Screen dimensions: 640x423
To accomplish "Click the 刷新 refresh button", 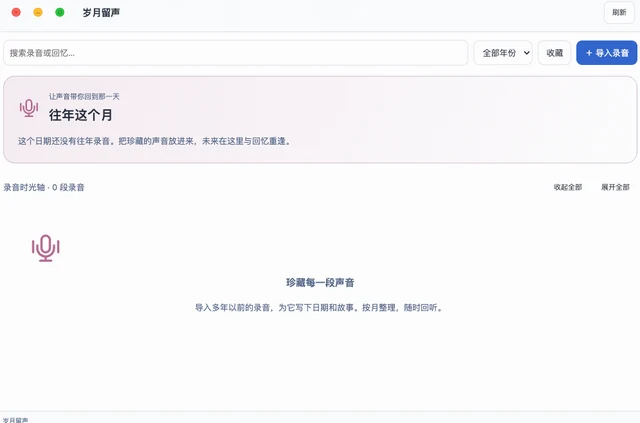I will (x=619, y=12).
